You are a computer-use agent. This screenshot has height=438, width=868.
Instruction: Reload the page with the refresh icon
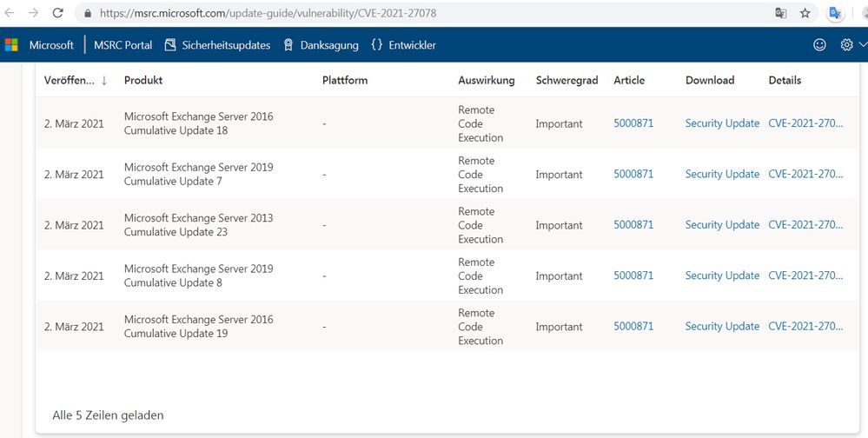(58, 14)
